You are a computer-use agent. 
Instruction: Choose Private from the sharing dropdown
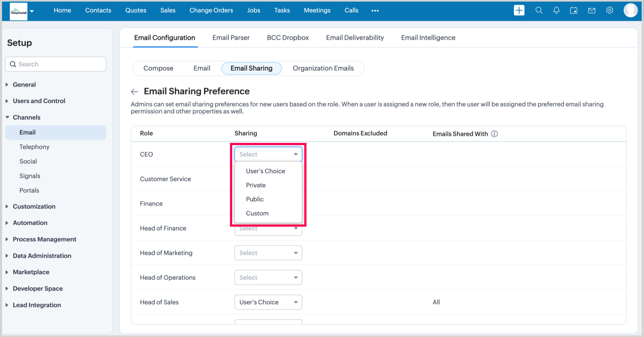point(255,185)
